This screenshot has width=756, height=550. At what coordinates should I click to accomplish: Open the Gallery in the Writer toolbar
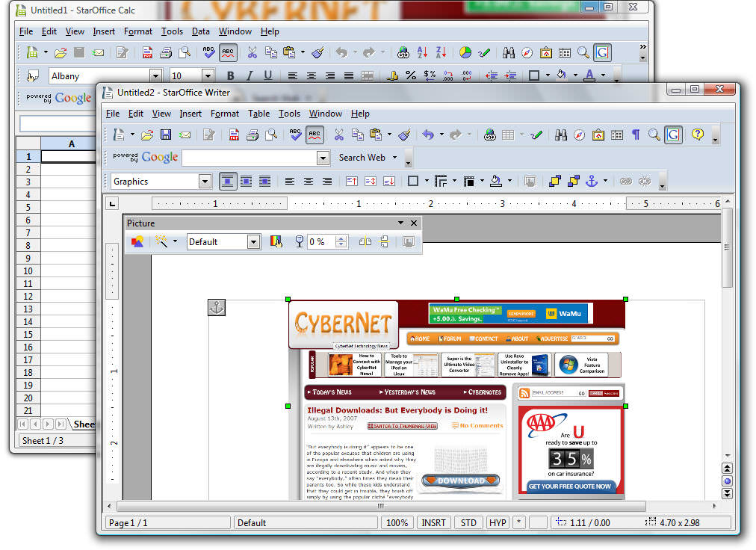(598, 135)
